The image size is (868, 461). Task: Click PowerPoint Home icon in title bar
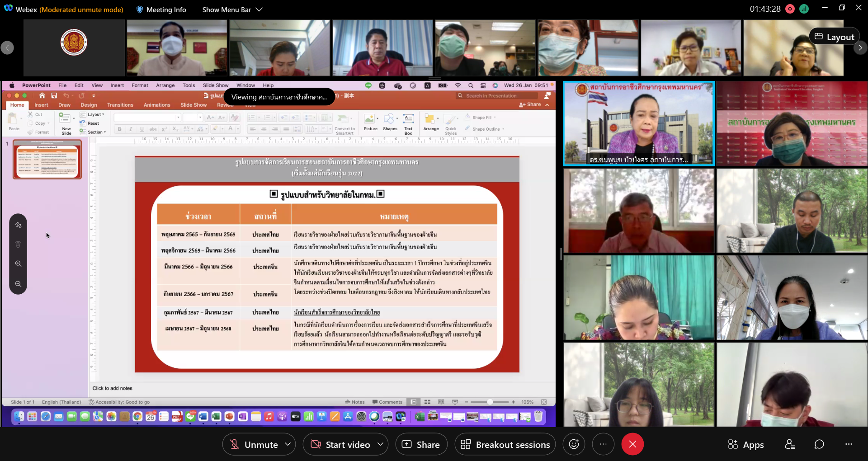pos(42,95)
